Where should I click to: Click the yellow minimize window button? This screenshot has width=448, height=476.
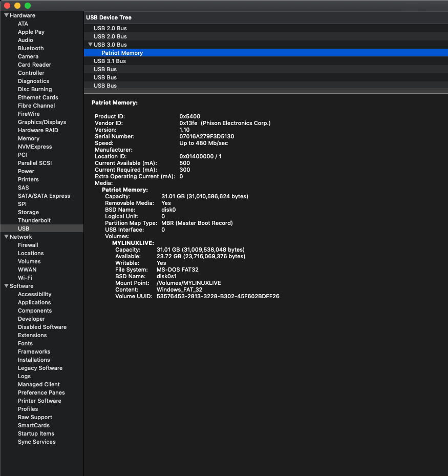17,5
